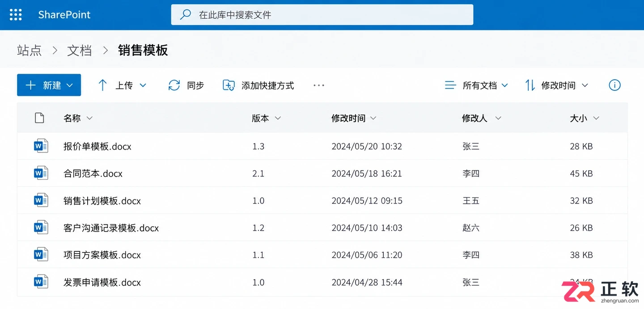Click the SharePoint header title
Viewport: 644px width, 309px height.
(x=64, y=15)
